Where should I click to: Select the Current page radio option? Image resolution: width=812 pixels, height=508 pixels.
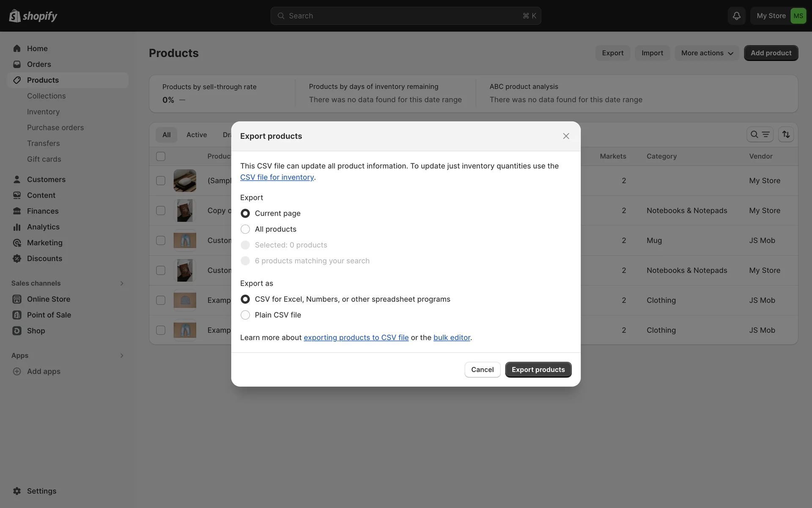coord(245,213)
